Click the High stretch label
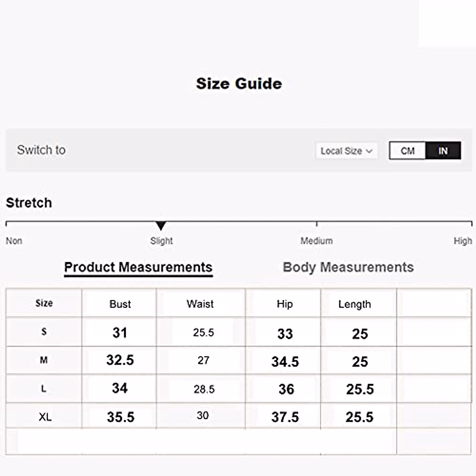Screen dimensions: 476x476 [463, 241]
